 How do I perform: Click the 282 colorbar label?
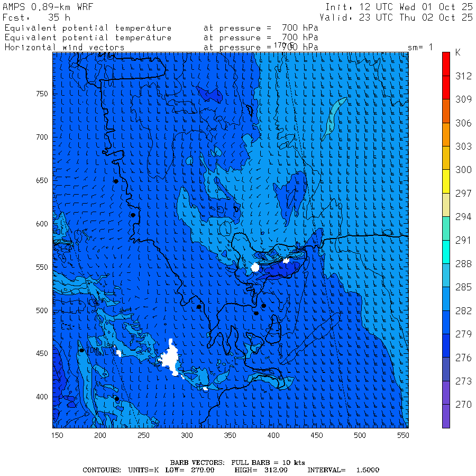click(x=463, y=311)
